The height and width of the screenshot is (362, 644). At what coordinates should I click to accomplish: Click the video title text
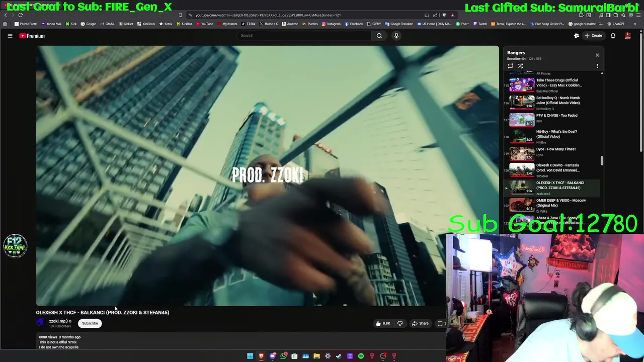103,312
